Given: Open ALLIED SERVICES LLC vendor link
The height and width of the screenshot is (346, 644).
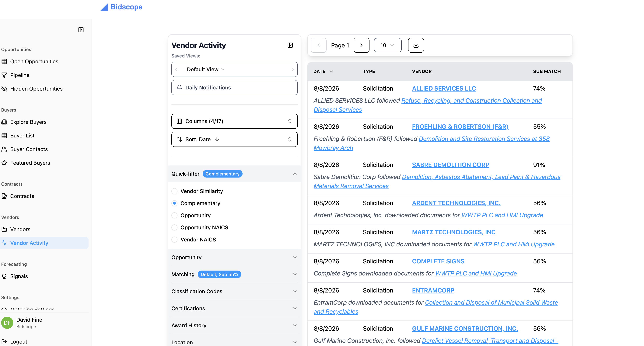Looking at the screenshot, I should (444, 88).
